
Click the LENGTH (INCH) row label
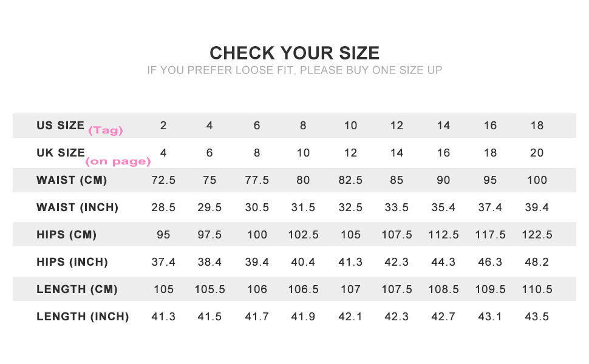coord(83,317)
